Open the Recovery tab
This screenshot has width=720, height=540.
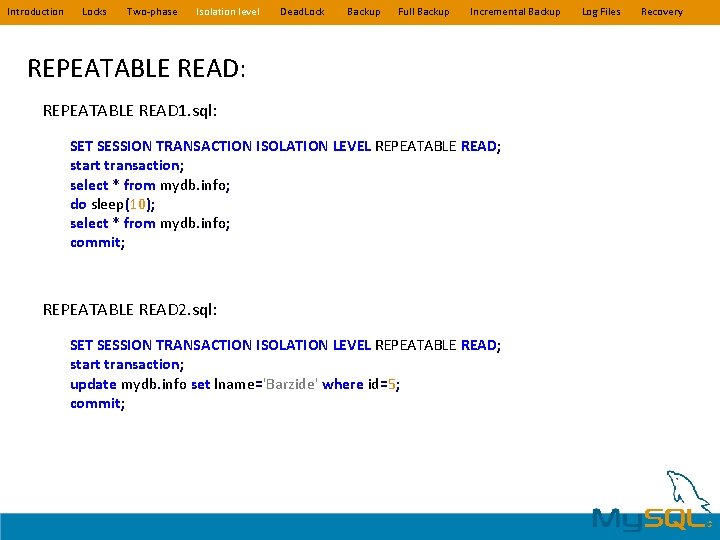(x=662, y=12)
